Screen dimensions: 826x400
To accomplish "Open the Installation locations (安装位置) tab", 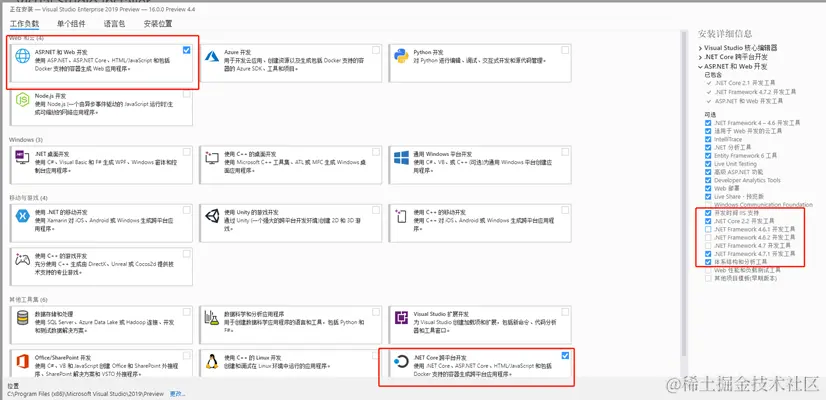I will pos(158,24).
